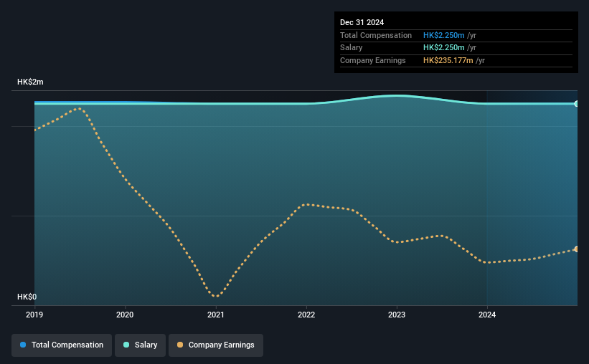Select the company earnings end data point

pyautogui.click(x=577, y=249)
